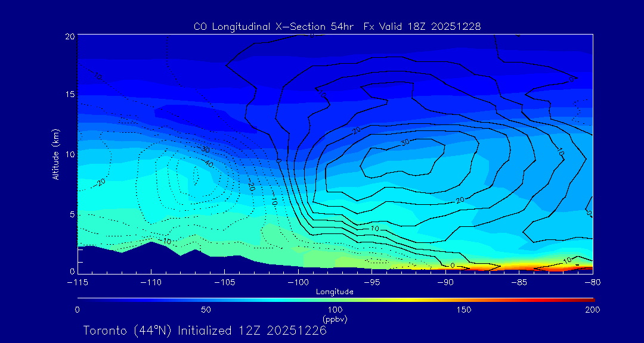Click the '150' colorbar scale label
The width and height of the screenshot is (644, 343).
(x=463, y=310)
